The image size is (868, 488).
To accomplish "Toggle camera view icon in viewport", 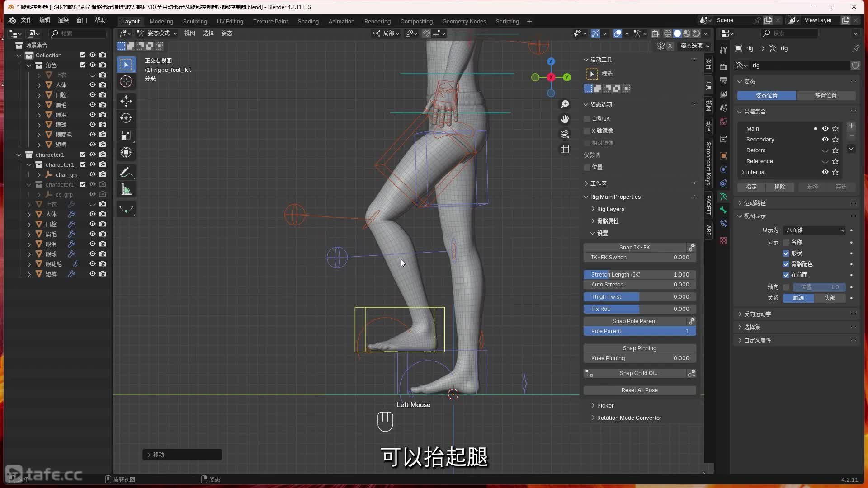I will click(565, 134).
